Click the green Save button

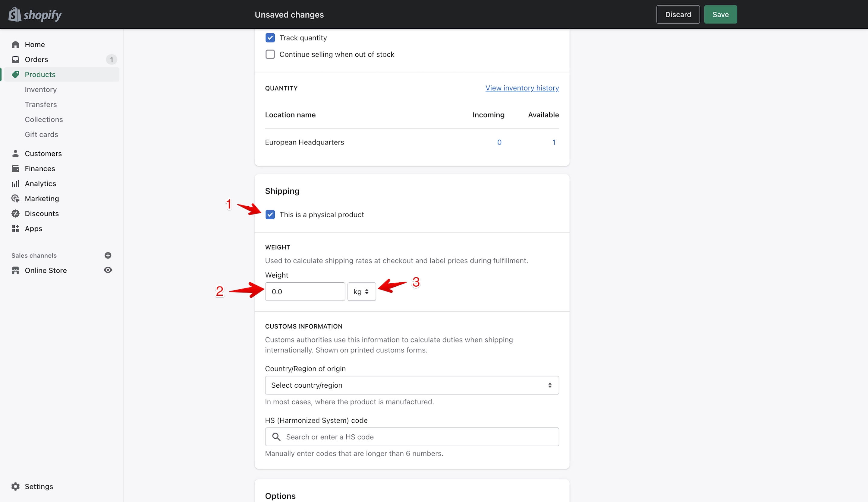721,14
